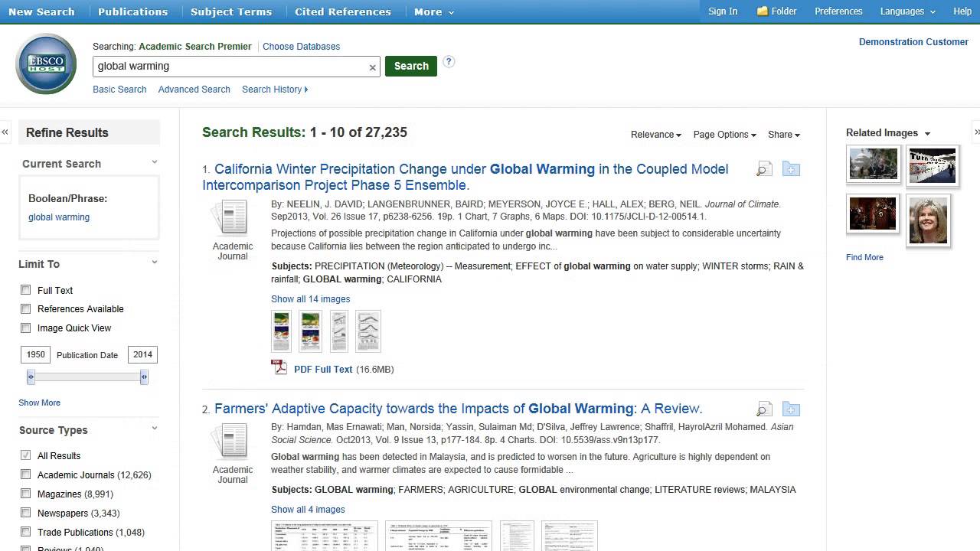Click the publication date slider track
This screenshot has width=980, height=551.
(87, 377)
